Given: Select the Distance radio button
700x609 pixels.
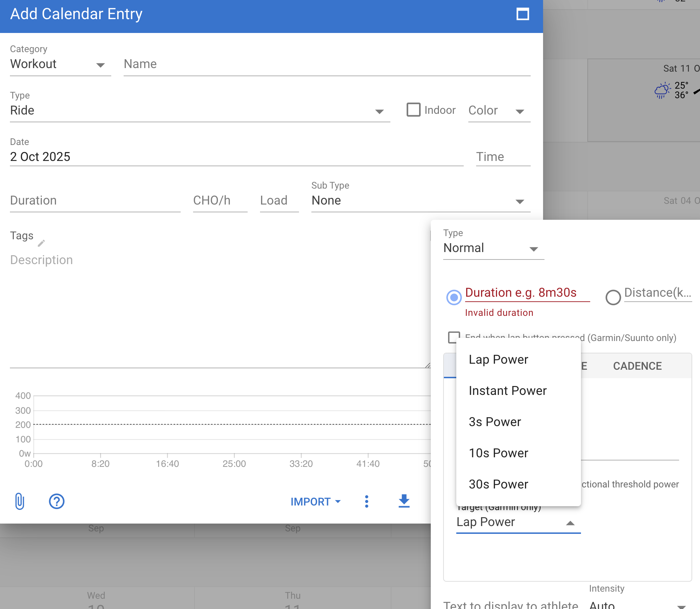Looking at the screenshot, I should point(613,297).
